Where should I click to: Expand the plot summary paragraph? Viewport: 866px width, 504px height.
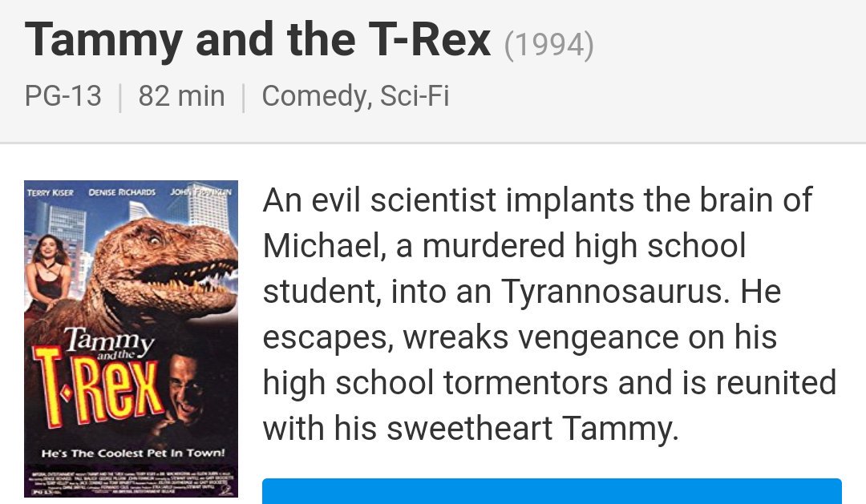(x=549, y=314)
